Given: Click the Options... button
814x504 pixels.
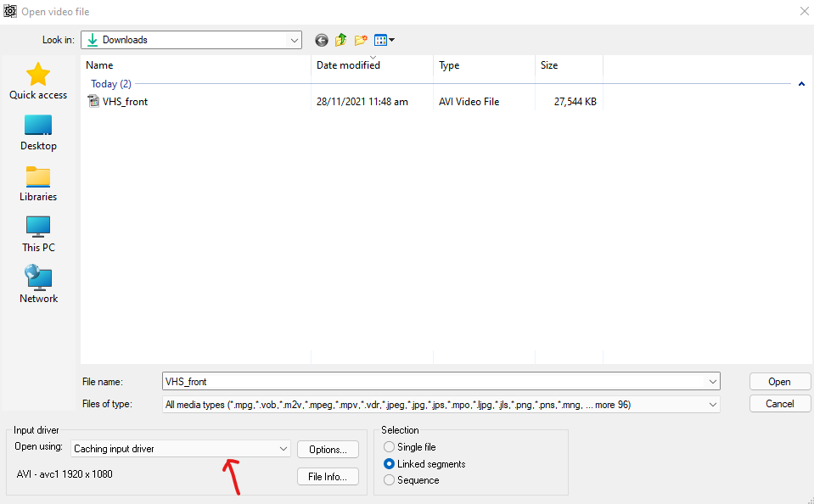Looking at the screenshot, I should click(328, 450).
